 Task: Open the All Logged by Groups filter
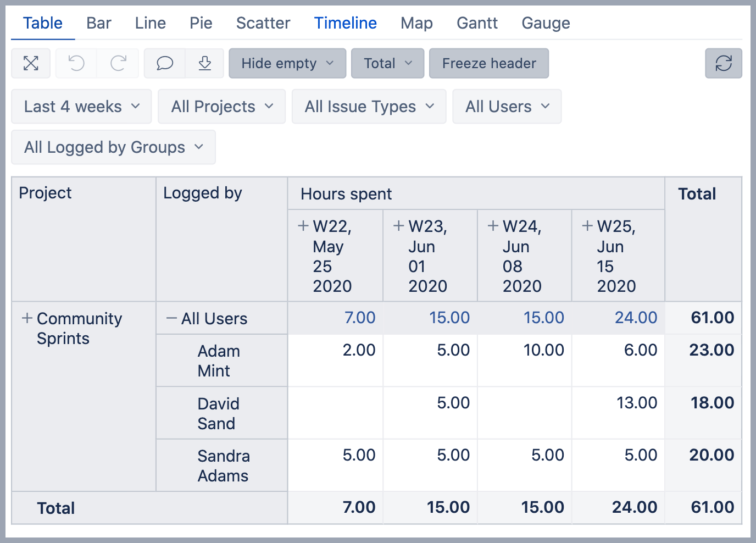point(113,147)
